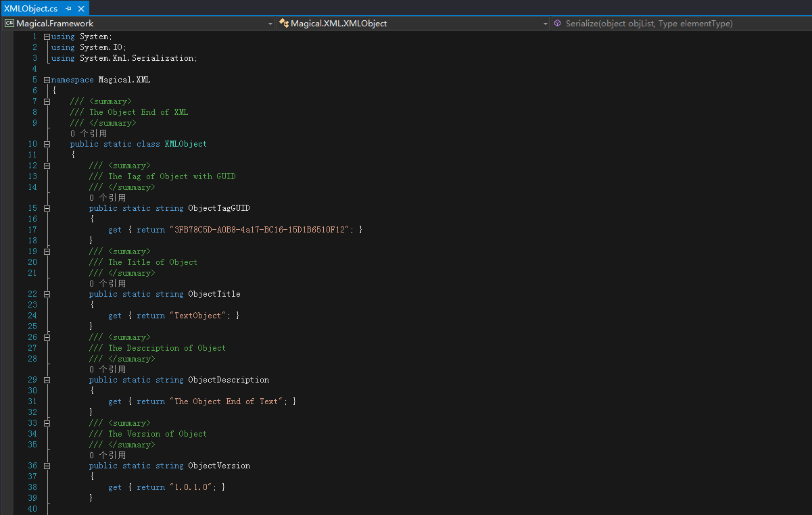The width and height of the screenshot is (812, 515).
Task: Collapse the ObjectVersion property block
Action: (x=47, y=466)
